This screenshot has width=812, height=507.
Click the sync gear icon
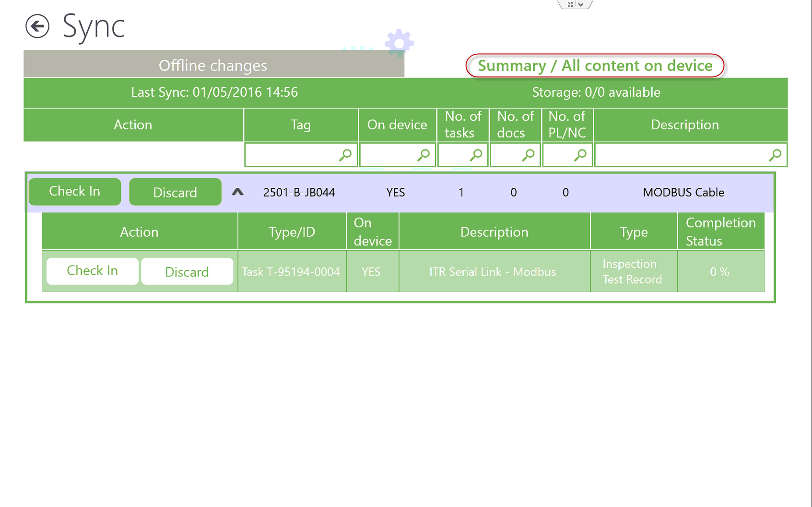pyautogui.click(x=399, y=43)
